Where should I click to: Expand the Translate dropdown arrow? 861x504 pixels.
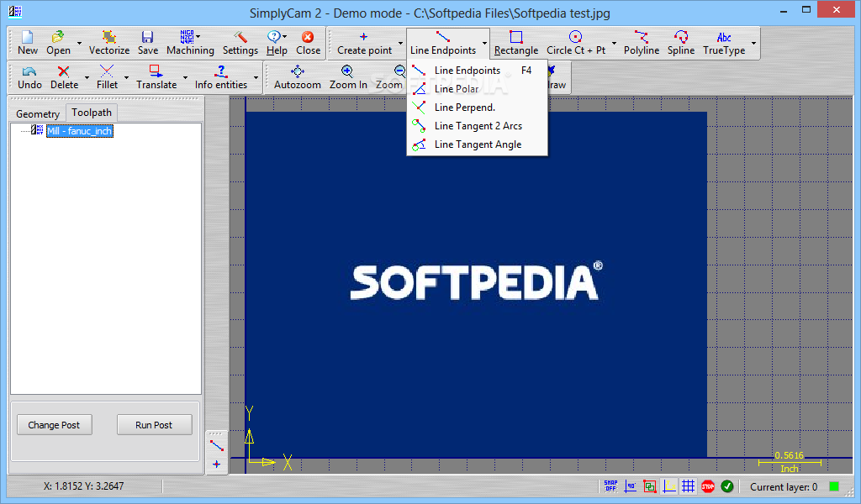[185, 77]
